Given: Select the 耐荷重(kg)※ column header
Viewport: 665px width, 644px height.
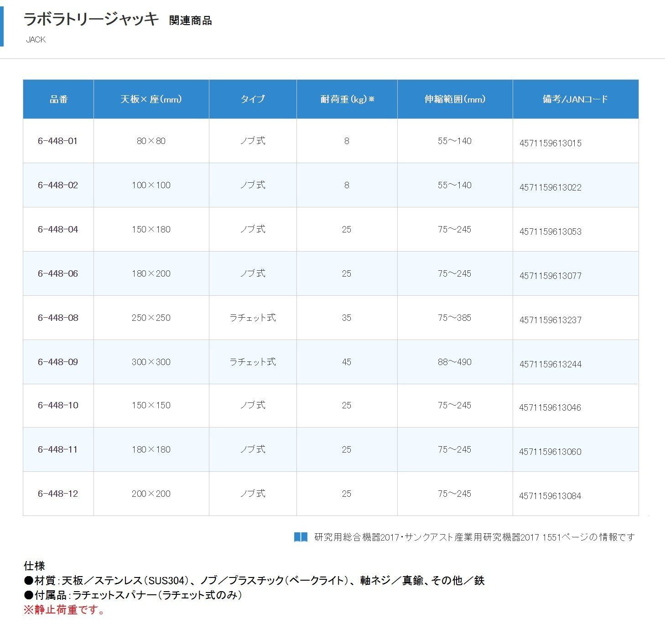Looking at the screenshot, I should pos(347,99).
